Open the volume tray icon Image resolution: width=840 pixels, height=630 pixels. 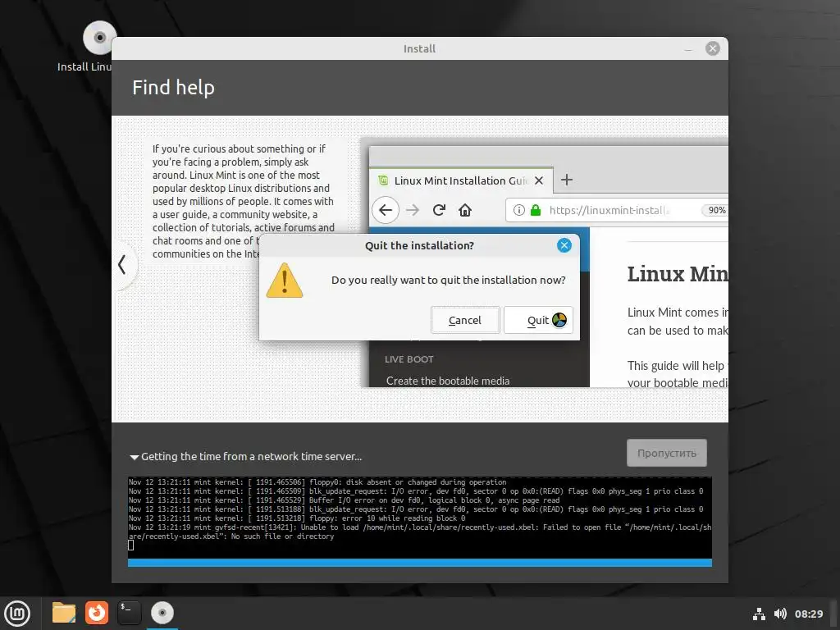tap(781, 614)
